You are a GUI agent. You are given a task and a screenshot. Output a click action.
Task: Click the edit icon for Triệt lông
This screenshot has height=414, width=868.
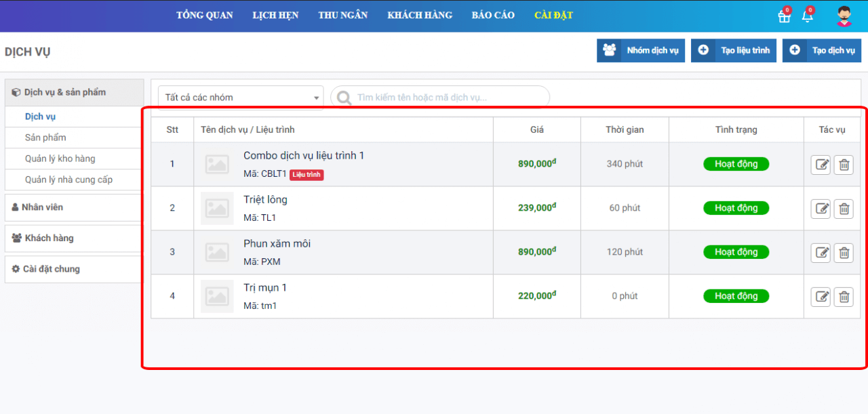[821, 209]
